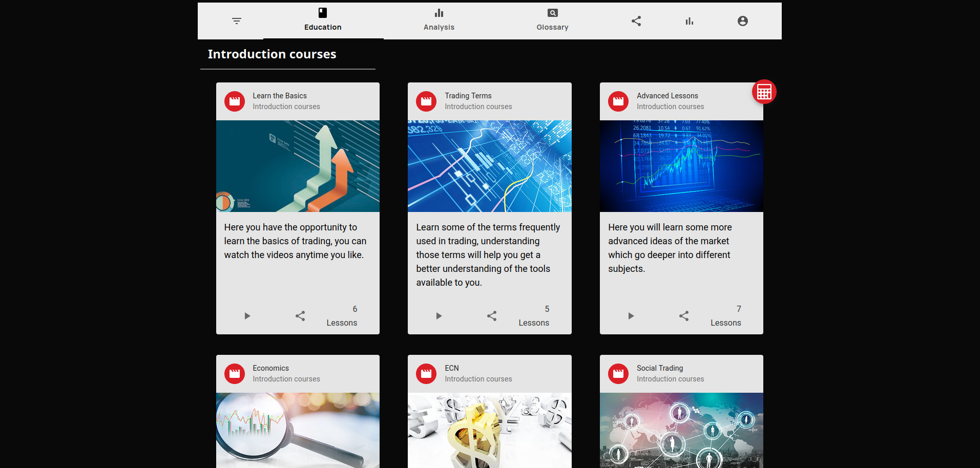Open the Learn the Basics arrows thumbnail
The width and height of the screenshot is (980, 468).
click(298, 166)
